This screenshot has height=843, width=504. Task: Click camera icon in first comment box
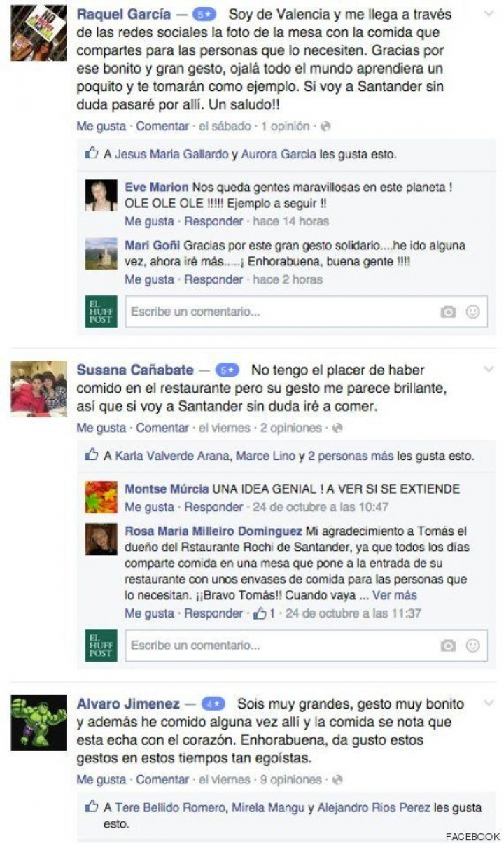coord(448,312)
